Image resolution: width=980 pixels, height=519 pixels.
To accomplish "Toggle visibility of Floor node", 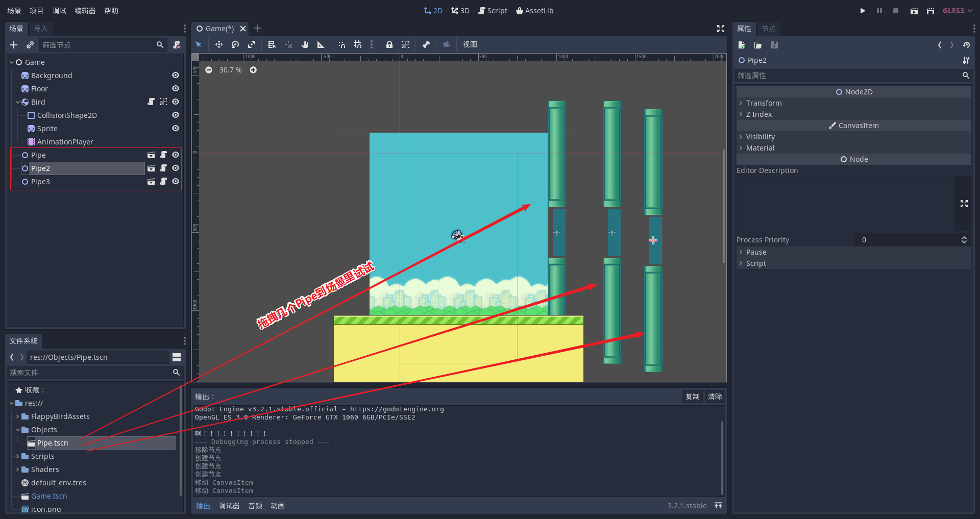I will (176, 88).
